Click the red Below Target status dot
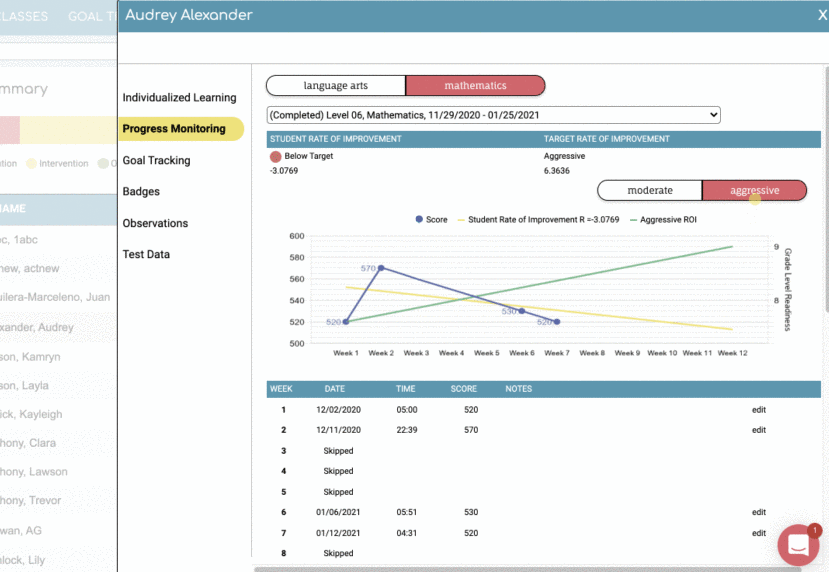 point(275,156)
